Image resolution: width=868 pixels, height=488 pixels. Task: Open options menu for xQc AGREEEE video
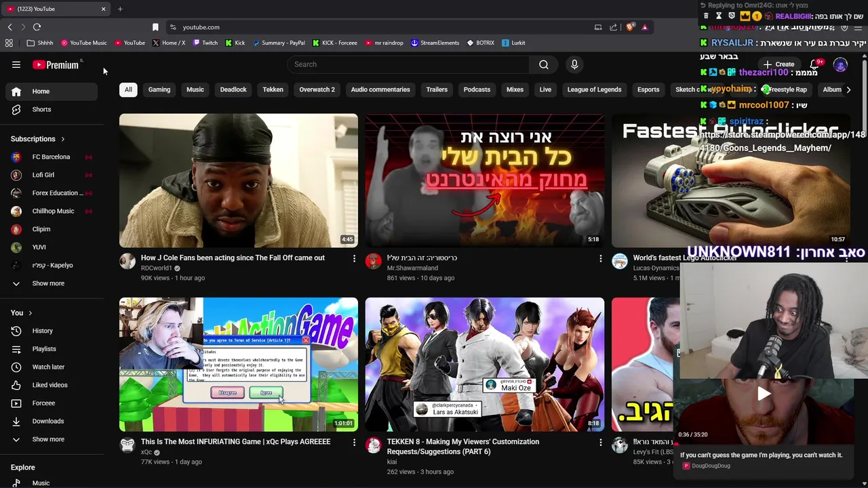tap(354, 442)
